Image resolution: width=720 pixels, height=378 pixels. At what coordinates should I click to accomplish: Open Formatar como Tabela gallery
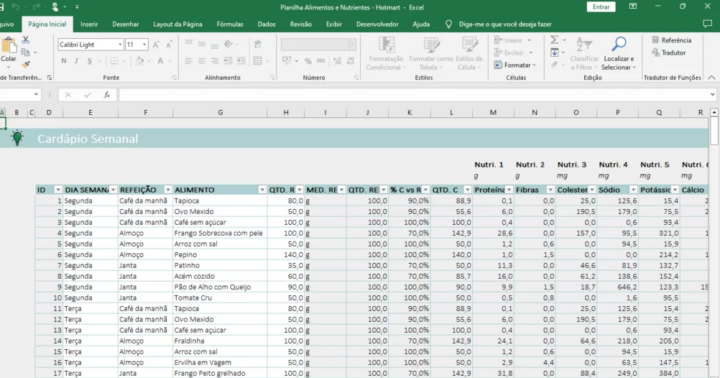pos(431,54)
